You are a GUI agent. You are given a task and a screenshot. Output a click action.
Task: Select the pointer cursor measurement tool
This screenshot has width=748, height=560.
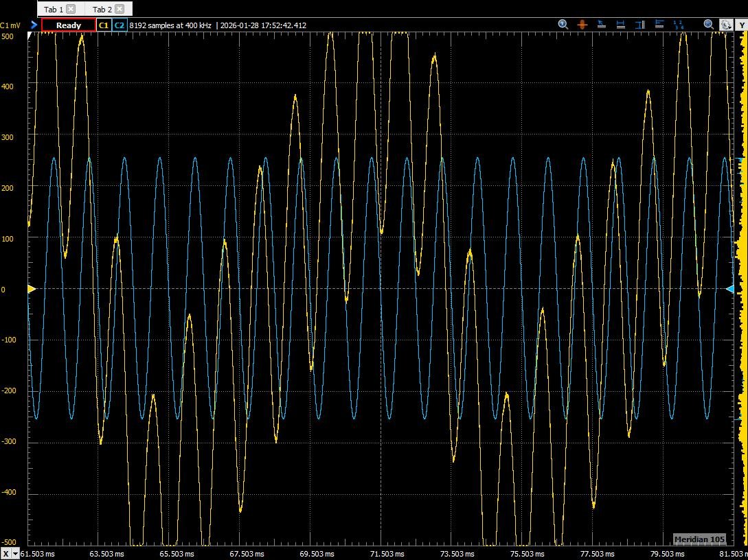coord(602,25)
